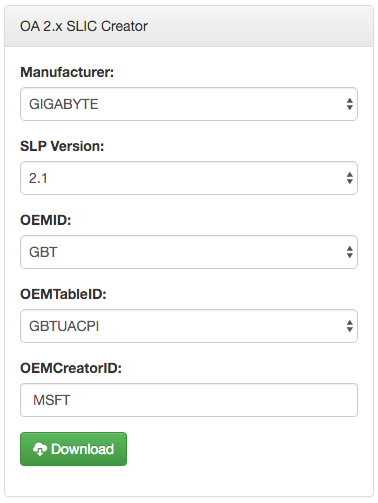Click the SLP Version stepper arrows
The height and width of the screenshot is (503, 378).
pyautogui.click(x=349, y=178)
